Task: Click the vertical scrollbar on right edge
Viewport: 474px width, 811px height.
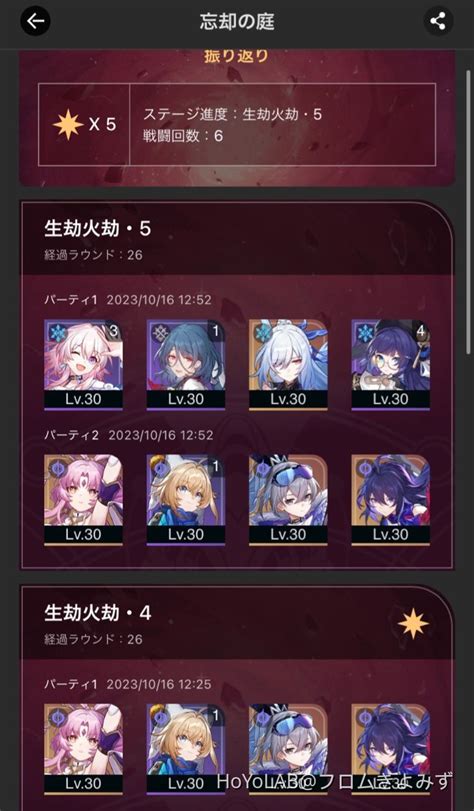Action: 468,212
